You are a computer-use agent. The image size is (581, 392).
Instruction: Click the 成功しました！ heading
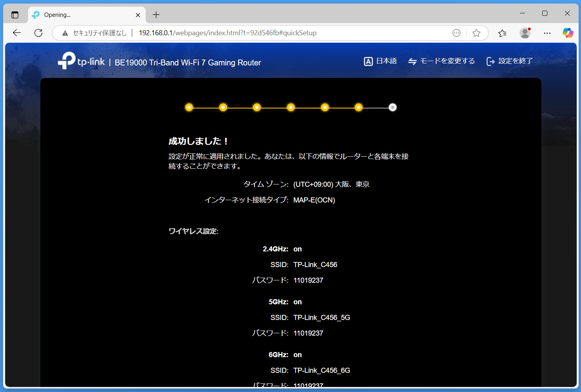tap(198, 141)
